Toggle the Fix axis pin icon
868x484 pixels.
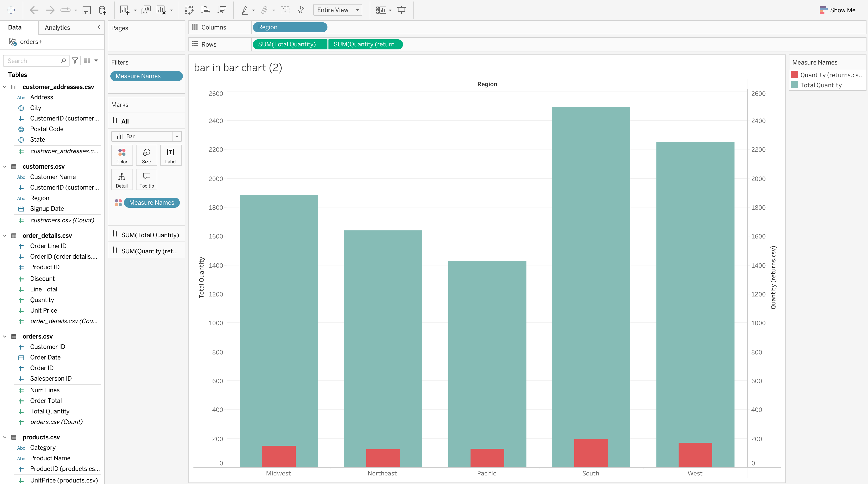(x=301, y=10)
